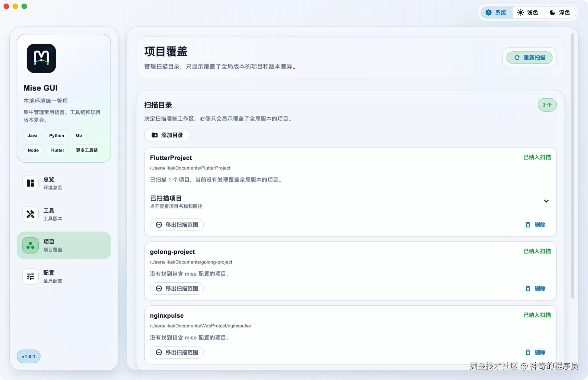Click the Java tag chip
Screen dimensions: 588x380
(x=32, y=136)
